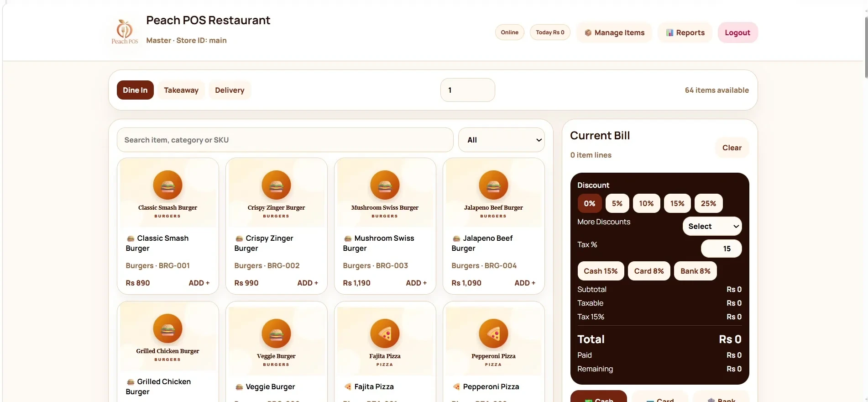Click the 'Rs 990' price
The image size is (868, 402).
pos(246,283)
